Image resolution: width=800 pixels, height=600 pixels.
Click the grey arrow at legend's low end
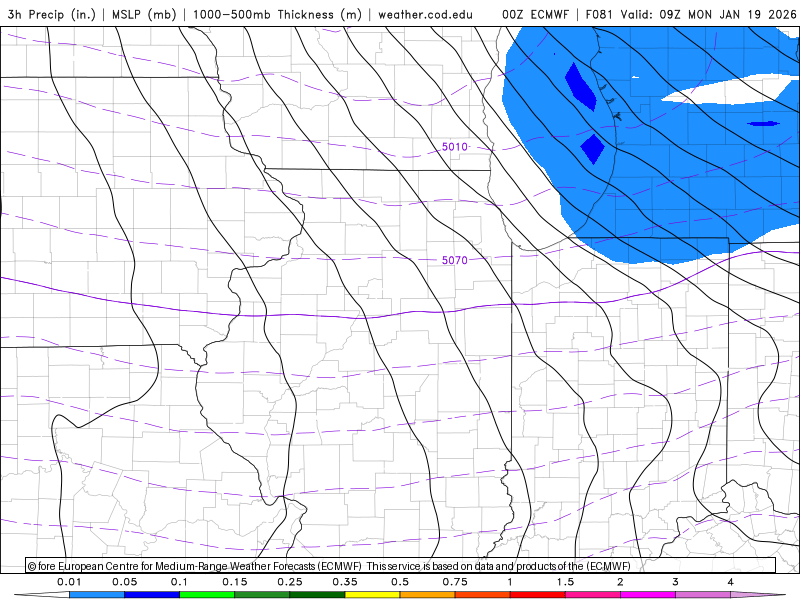pyautogui.click(x=42, y=595)
